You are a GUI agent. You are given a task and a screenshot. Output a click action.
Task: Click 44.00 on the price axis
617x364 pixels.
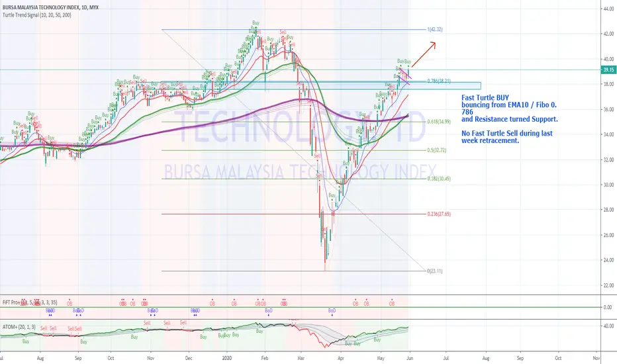pyautogui.click(x=608, y=9)
